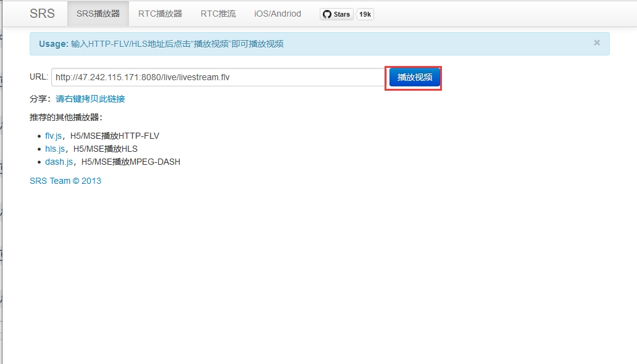Click the SRS Team © 2013 link
Viewport: 637px width, 364px height.
click(65, 181)
